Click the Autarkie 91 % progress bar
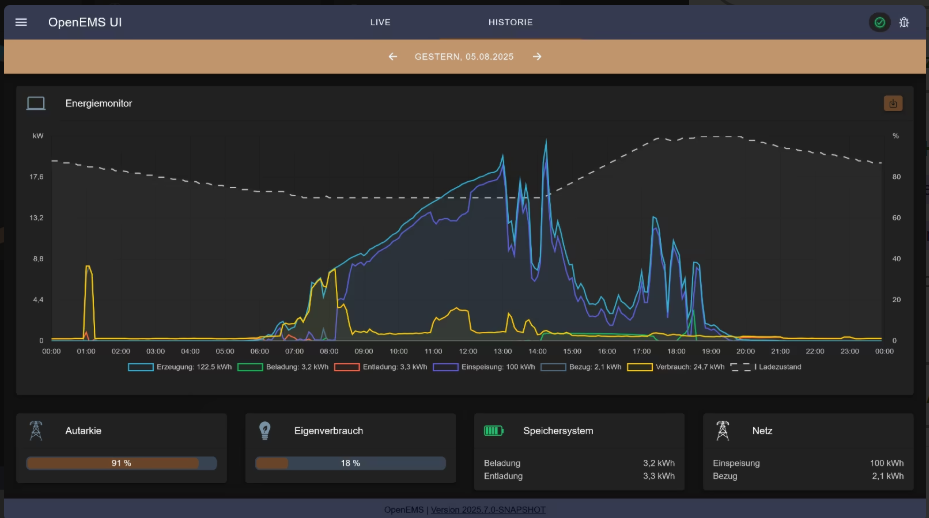The width and height of the screenshot is (929, 518). coord(121,463)
